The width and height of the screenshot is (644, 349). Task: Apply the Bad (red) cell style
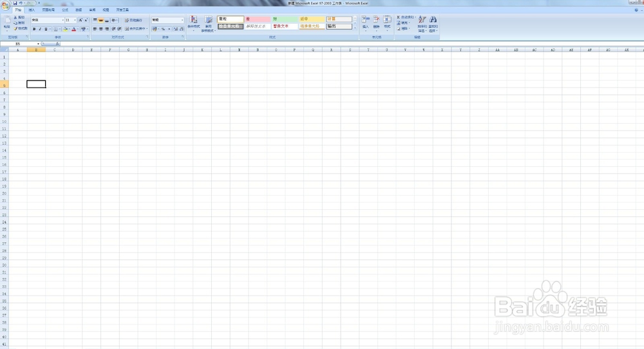[258, 19]
